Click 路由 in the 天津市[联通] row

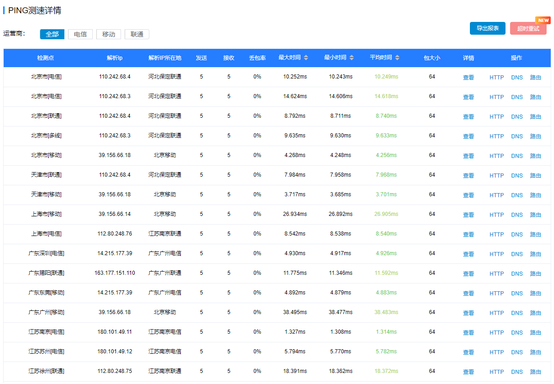[x=536, y=176]
